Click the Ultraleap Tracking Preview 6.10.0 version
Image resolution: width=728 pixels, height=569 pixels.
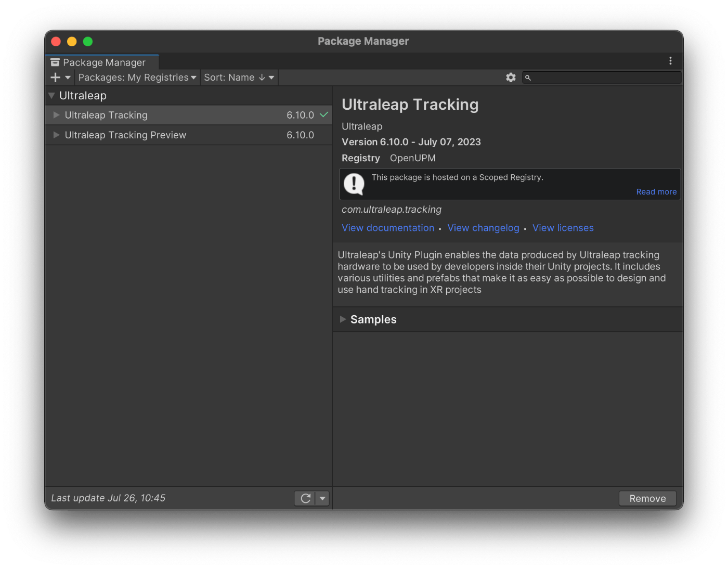click(x=300, y=135)
